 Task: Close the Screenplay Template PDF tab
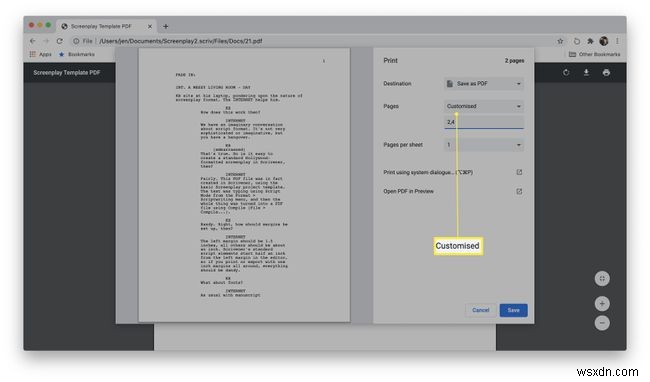tap(150, 26)
